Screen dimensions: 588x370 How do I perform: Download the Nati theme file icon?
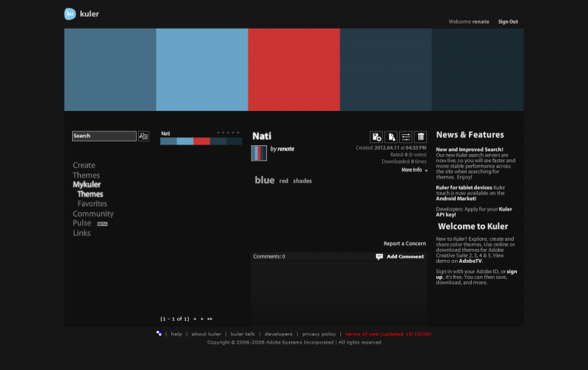(x=391, y=137)
